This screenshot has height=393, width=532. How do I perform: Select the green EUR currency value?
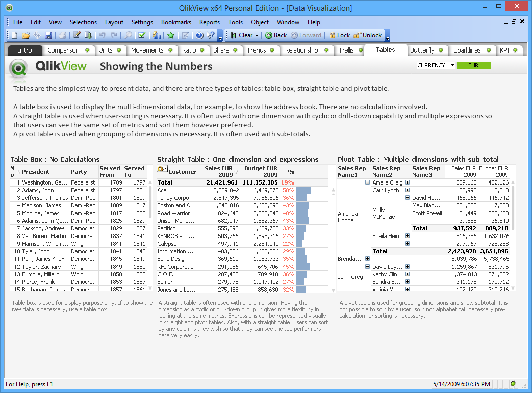click(x=473, y=65)
